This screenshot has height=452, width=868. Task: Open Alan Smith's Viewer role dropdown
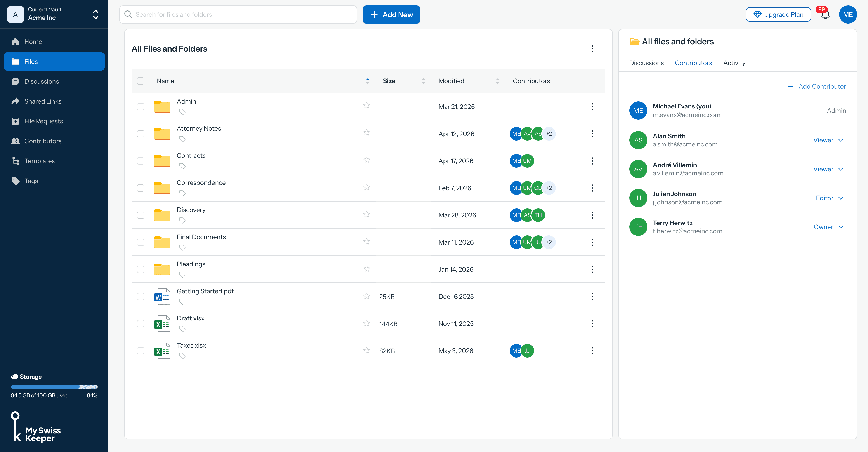click(828, 140)
